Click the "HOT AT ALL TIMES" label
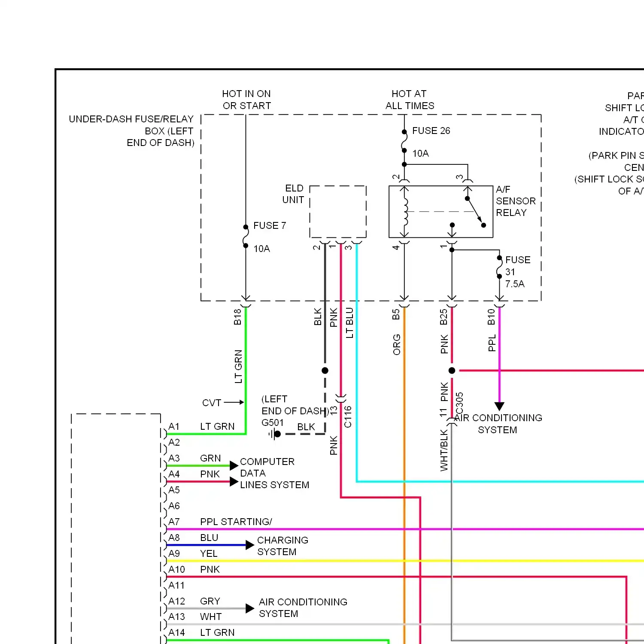 410,100
